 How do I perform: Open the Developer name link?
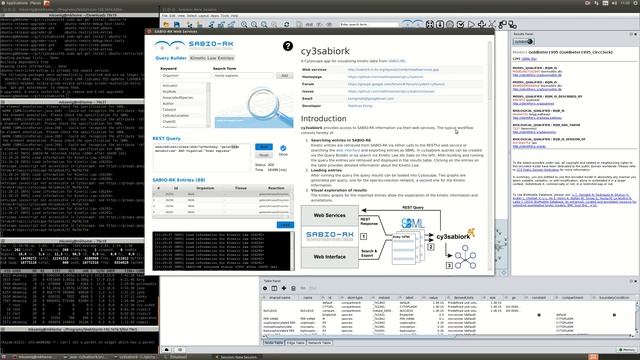[360, 106]
